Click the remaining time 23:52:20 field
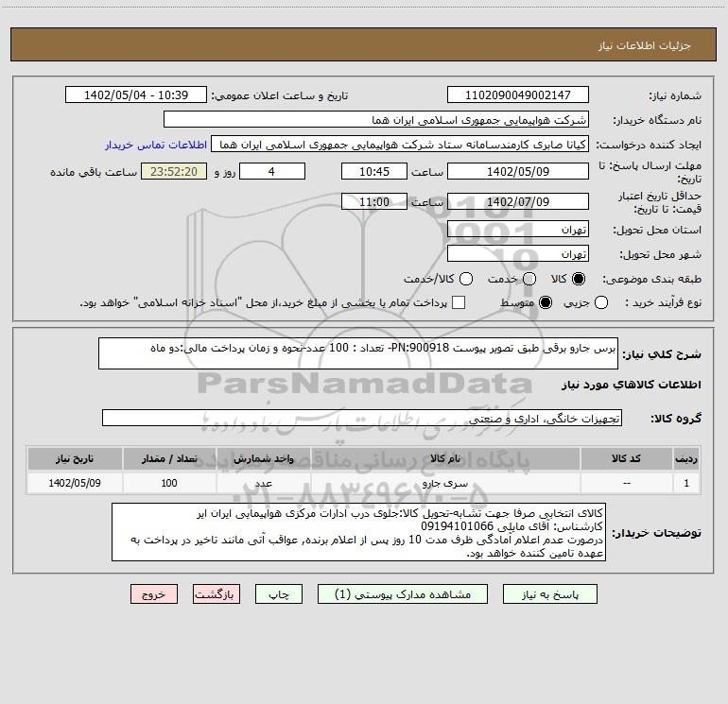Screen dimensions: 728x704 [x=174, y=171]
